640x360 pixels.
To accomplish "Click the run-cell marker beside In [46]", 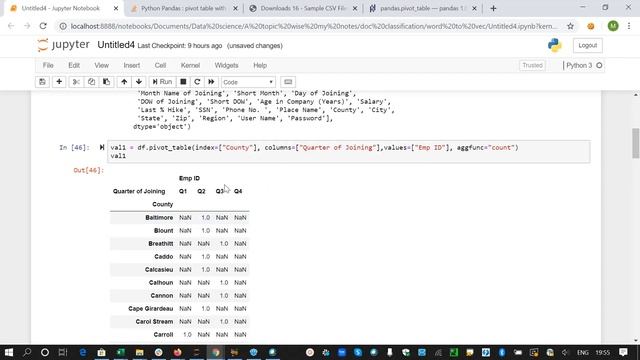I will point(102,147).
